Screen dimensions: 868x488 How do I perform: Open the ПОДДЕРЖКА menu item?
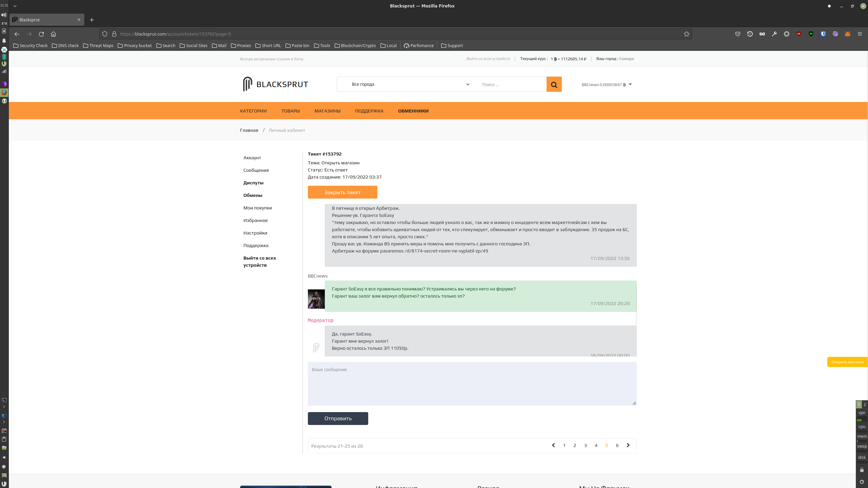[369, 111]
